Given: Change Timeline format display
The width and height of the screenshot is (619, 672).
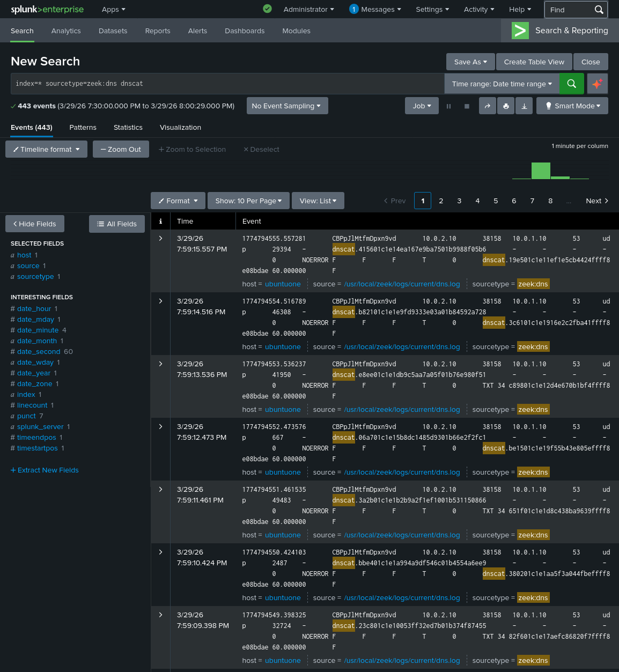Looking at the screenshot, I should coord(46,149).
